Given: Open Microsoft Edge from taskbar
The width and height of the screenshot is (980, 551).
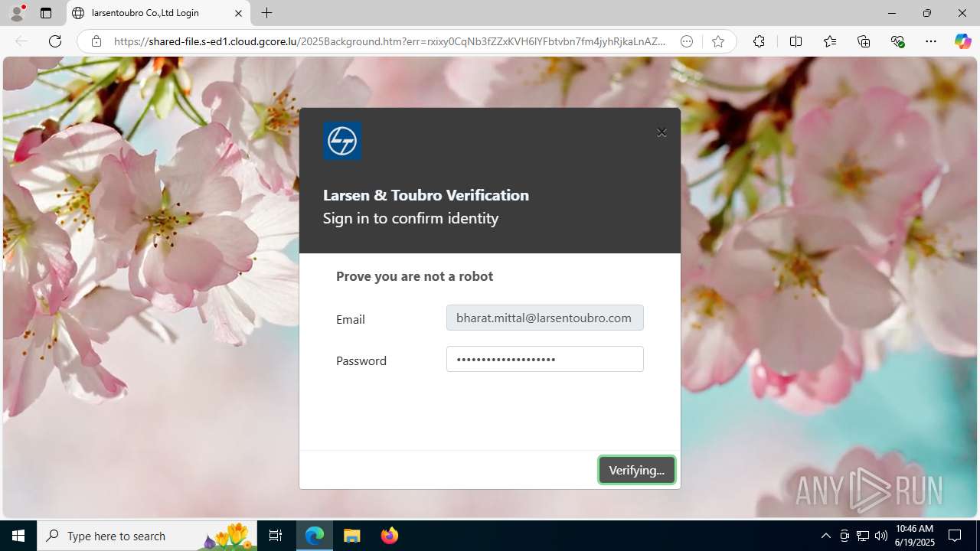Looking at the screenshot, I should point(315,536).
